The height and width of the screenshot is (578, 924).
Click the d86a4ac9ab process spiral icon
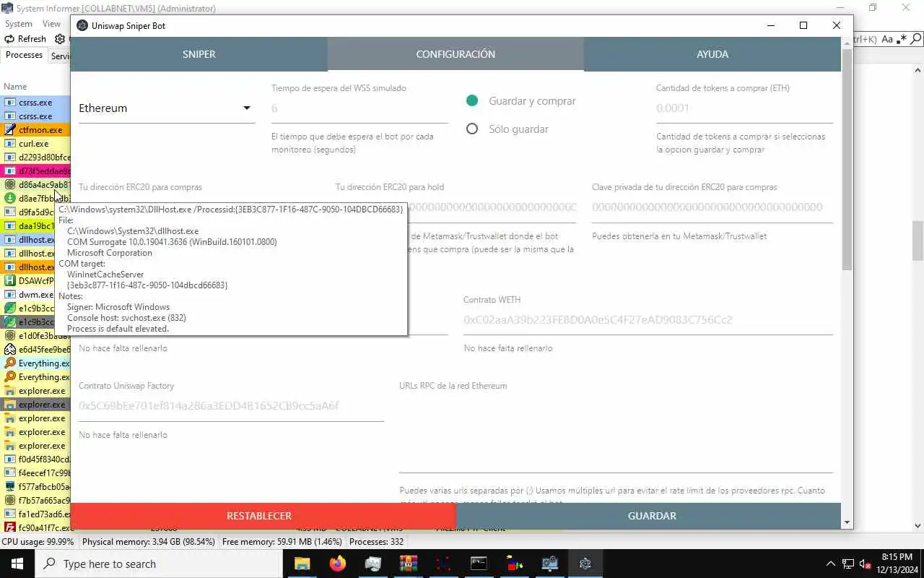click(x=10, y=185)
